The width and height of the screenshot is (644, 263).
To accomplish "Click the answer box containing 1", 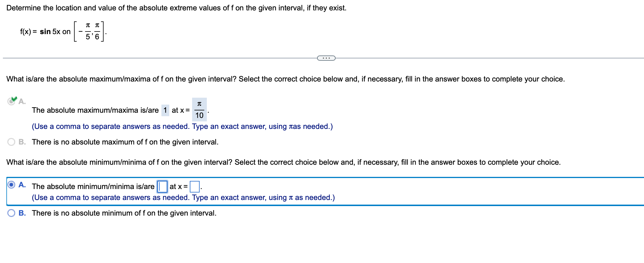I will 165,110.
